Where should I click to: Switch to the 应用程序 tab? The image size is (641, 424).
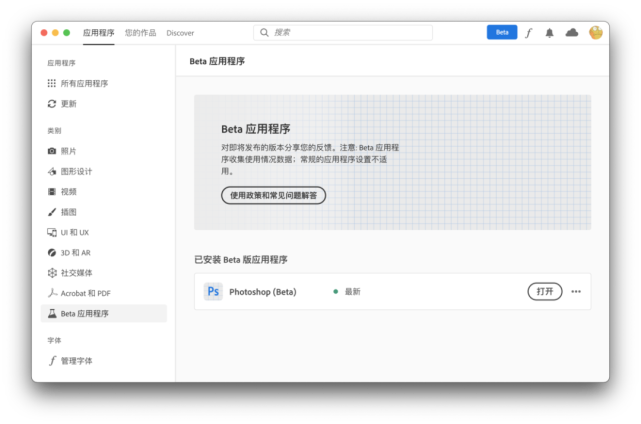click(x=99, y=33)
